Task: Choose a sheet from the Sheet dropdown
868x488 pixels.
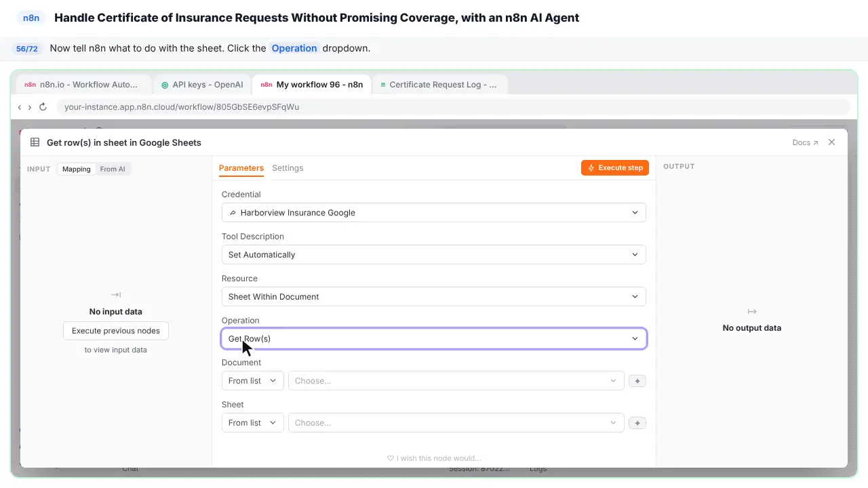Action: pyautogui.click(x=456, y=423)
